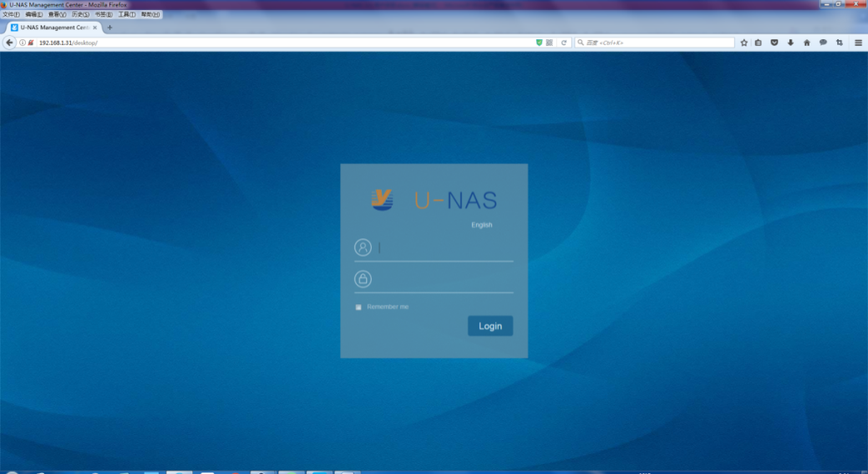Click the user avatar icon beside username field
Viewport: 868px width, 474px height.
pyautogui.click(x=363, y=247)
